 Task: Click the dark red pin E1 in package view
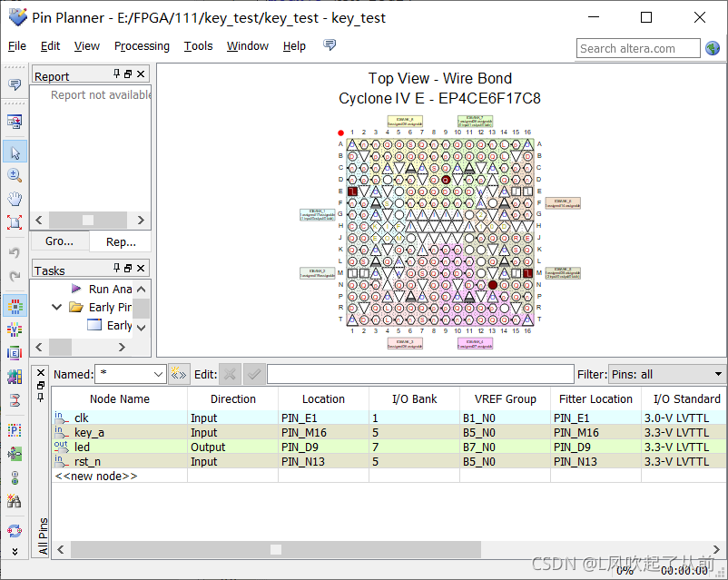352,191
